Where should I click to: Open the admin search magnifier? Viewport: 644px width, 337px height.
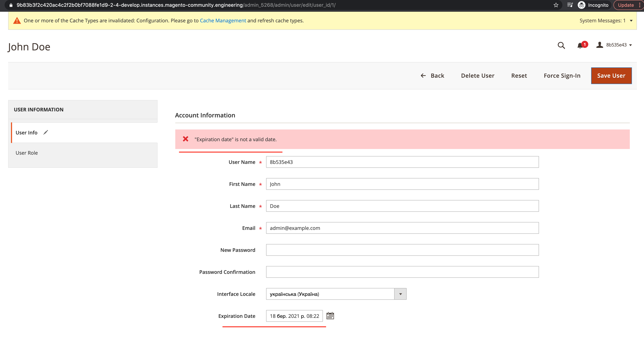(x=561, y=46)
